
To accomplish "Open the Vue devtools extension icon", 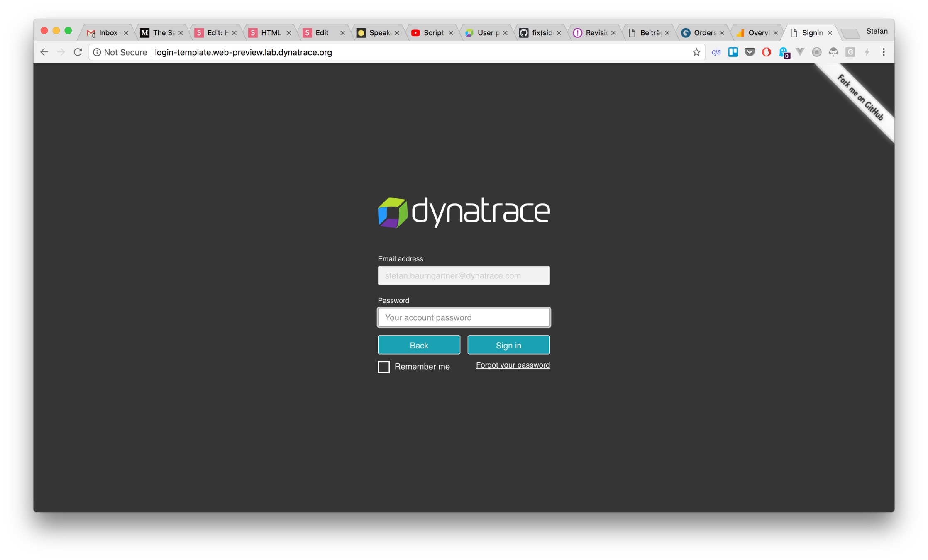I will coord(800,52).
